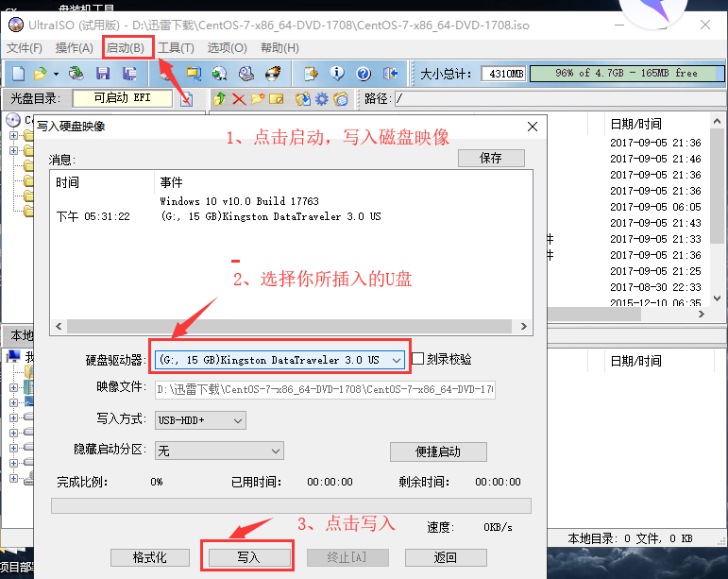Click the 便捷启动 button

point(438,451)
